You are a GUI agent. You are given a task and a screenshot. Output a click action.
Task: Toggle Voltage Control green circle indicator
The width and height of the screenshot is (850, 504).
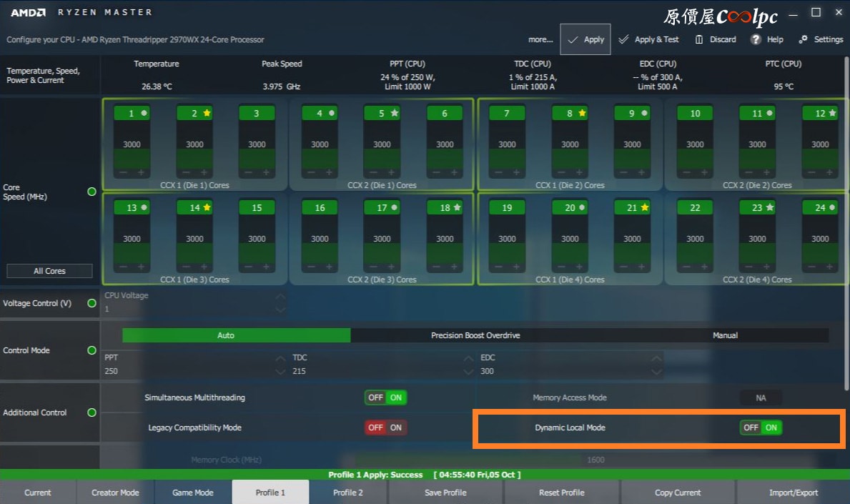pos(92,303)
